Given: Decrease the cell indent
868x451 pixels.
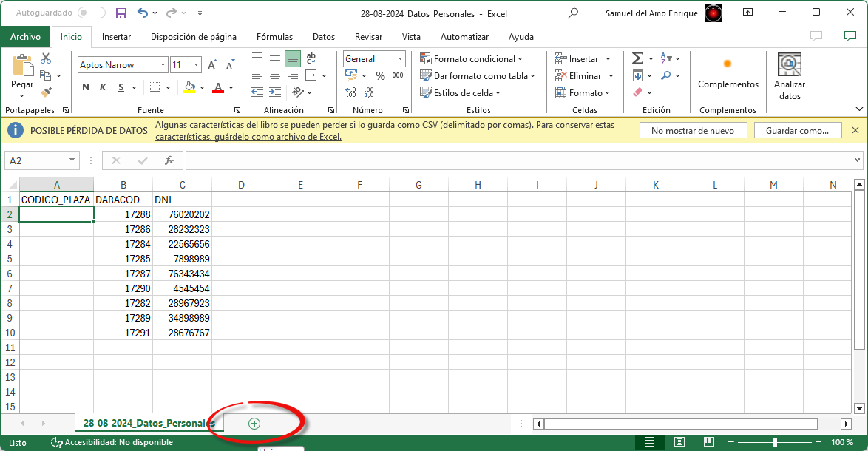Looking at the screenshot, I should pos(257,92).
